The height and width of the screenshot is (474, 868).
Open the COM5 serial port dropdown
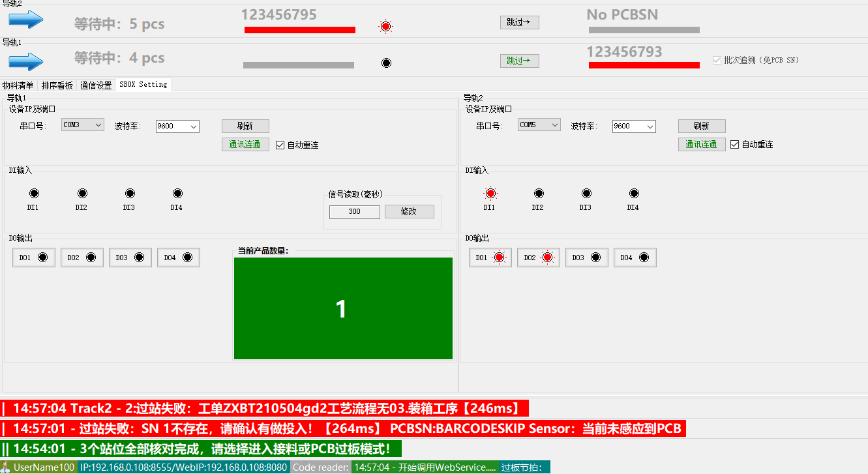pyautogui.click(x=539, y=125)
